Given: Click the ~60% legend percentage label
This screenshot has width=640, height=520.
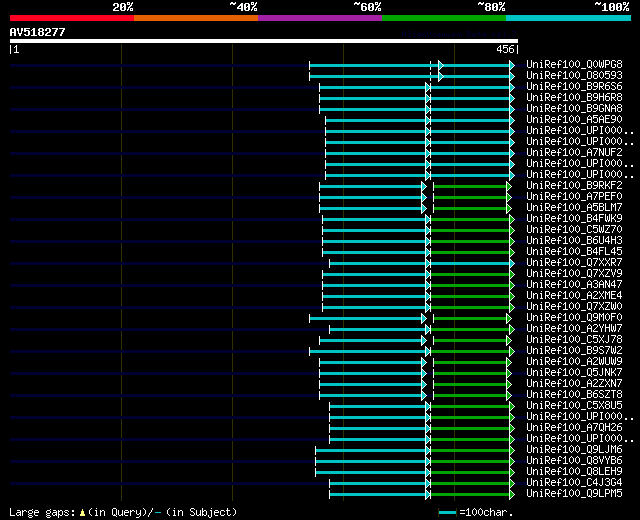Looking at the screenshot, I should pos(367,7).
